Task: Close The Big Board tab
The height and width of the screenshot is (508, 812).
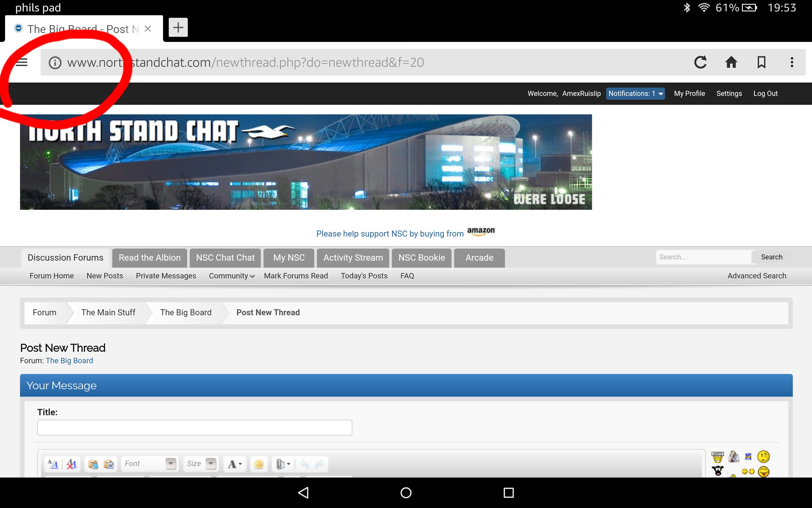Action: pyautogui.click(x=147, y=29)
